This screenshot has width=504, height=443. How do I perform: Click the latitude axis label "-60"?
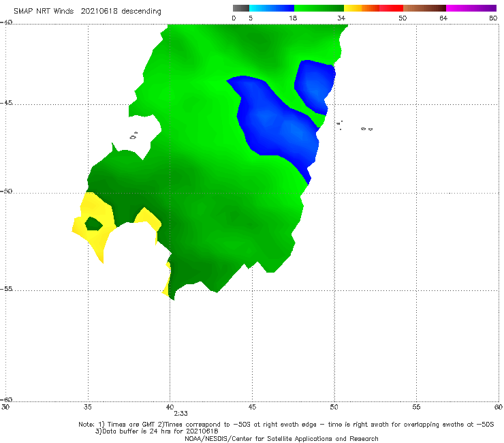(6, 399)
